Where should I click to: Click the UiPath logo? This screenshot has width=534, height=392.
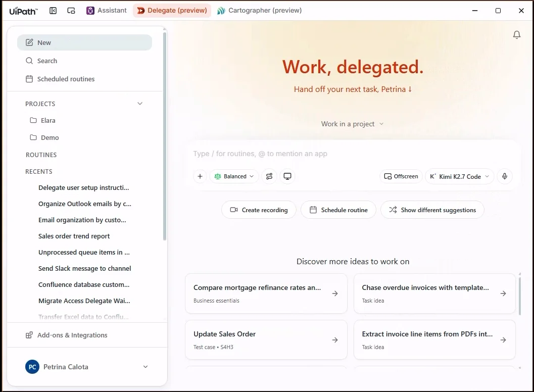pyautogui.click(x=24, y=11)
